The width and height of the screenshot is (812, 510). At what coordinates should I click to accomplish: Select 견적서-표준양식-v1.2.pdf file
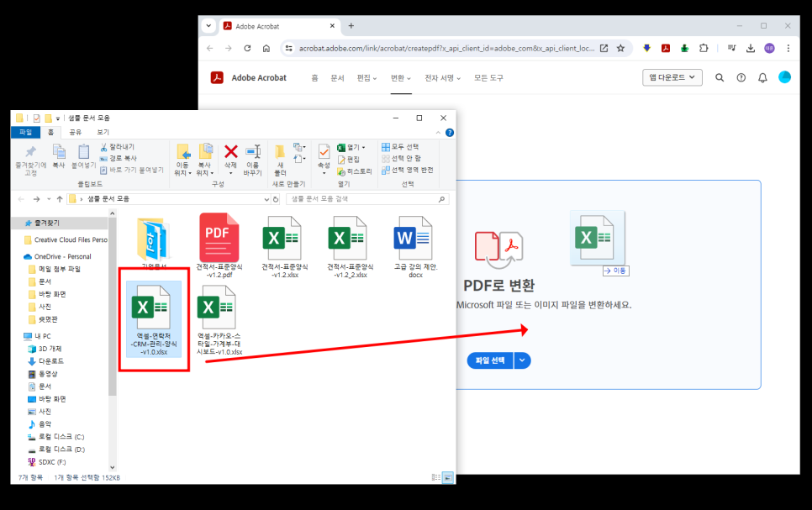[219, 245]
